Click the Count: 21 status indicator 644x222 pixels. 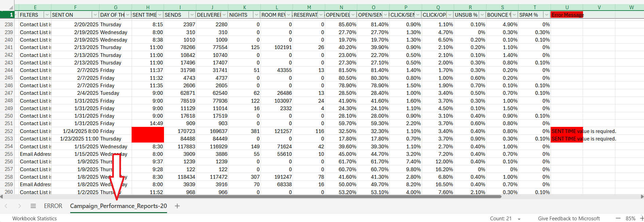(x=501, y=219)
